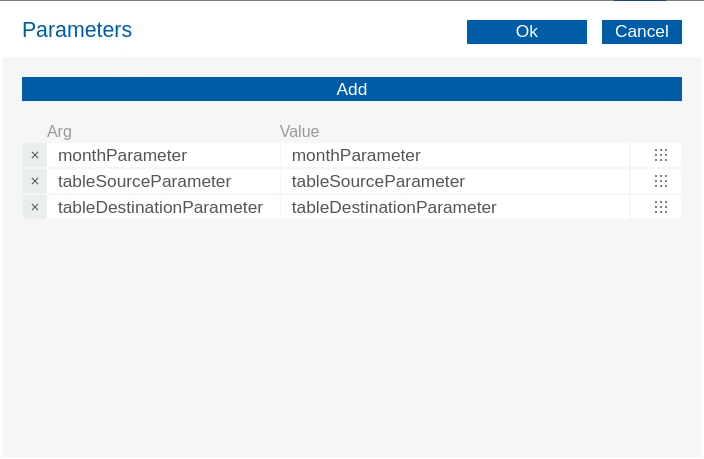704x459 pixels.
Task: Click the Arg column header
Action: coord(59,131)
